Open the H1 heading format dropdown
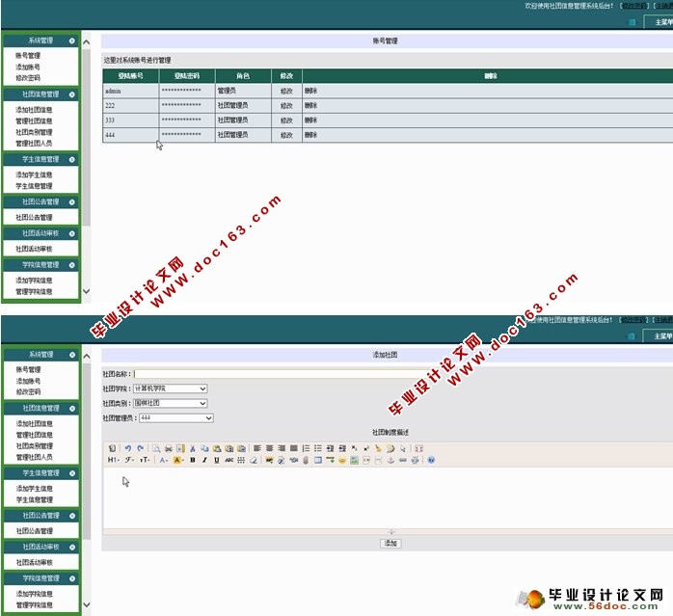Viewport: 673px width, 616px height. pos(114,460)
